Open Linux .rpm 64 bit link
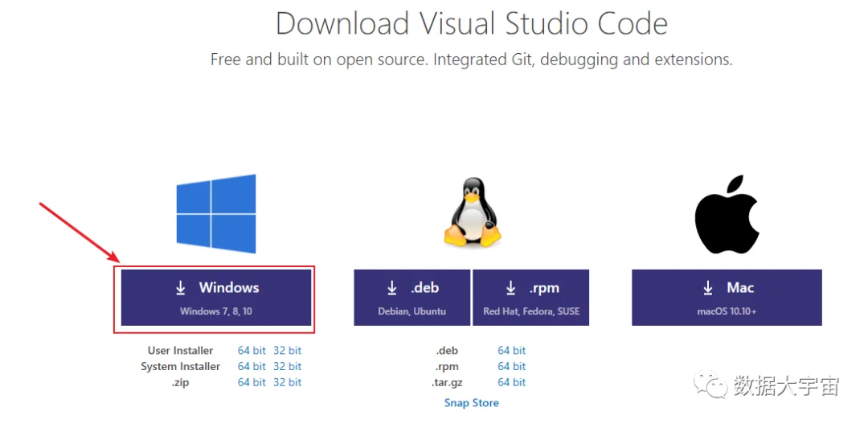Image resolution: width=868 pixels, height=424 pixels. tap(511, 366)
